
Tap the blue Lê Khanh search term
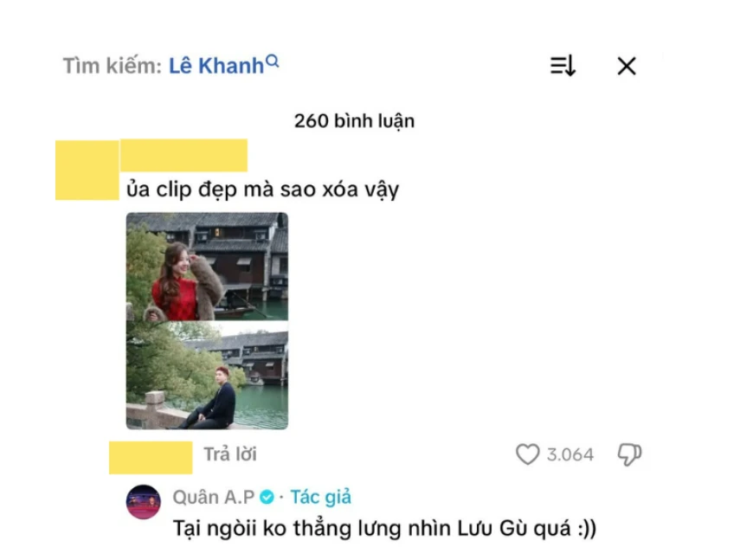216,66
